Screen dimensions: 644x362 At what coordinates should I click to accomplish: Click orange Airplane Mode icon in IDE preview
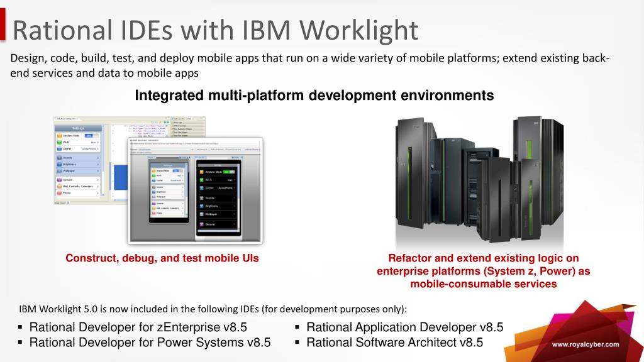(x=59, y=136)
